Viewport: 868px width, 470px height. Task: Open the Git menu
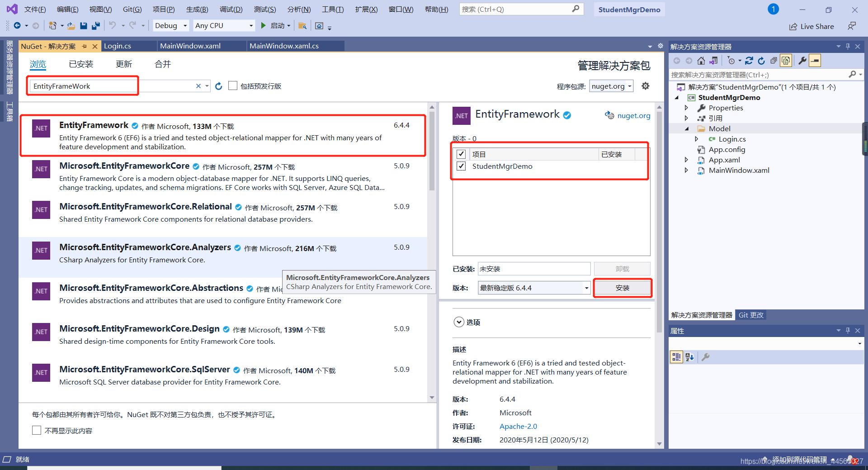click(x=132, y=9)
